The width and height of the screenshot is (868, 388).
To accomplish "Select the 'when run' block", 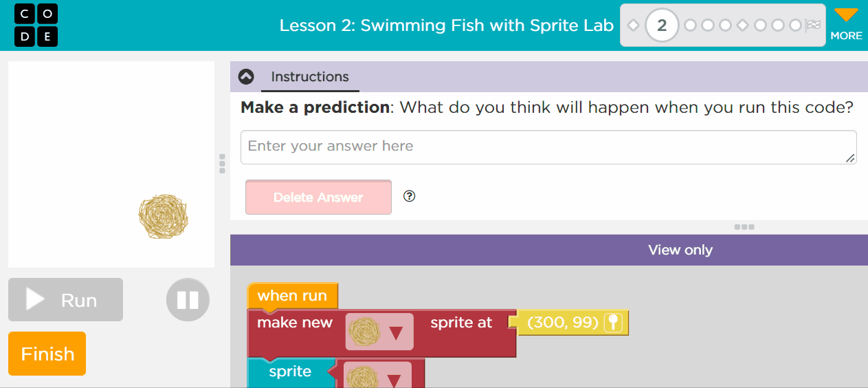I will [292, 296].
